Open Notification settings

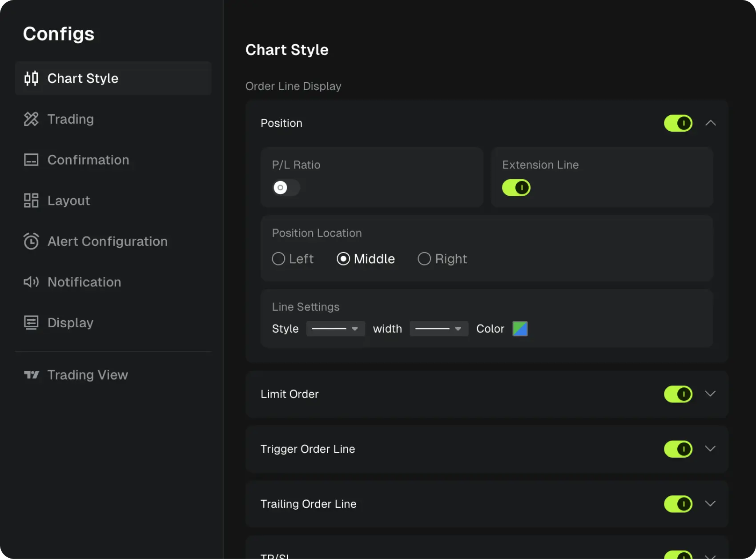click(x=113, y=282)
